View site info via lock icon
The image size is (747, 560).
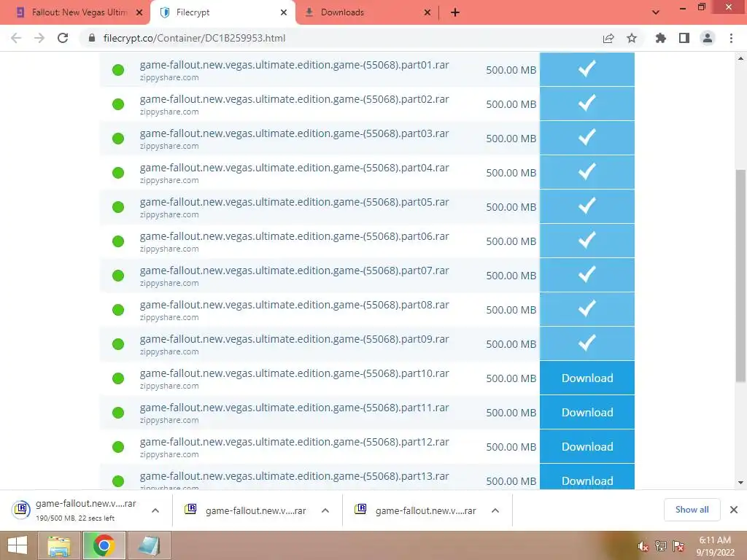[x=91, y=38]
